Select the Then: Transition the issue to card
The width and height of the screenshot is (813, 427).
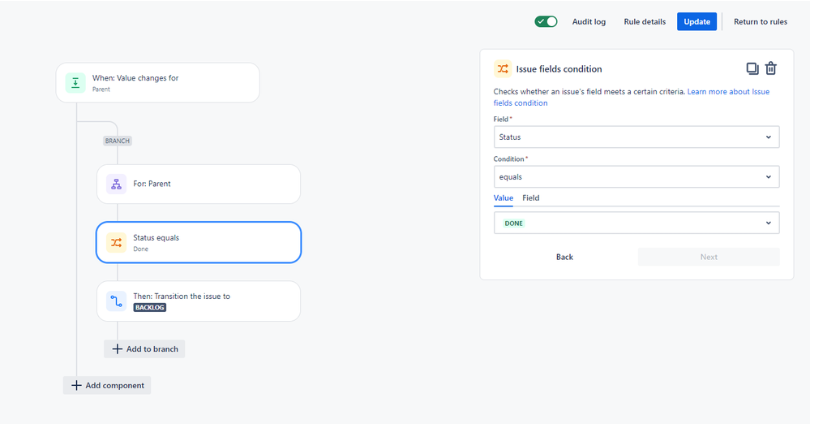199,302
